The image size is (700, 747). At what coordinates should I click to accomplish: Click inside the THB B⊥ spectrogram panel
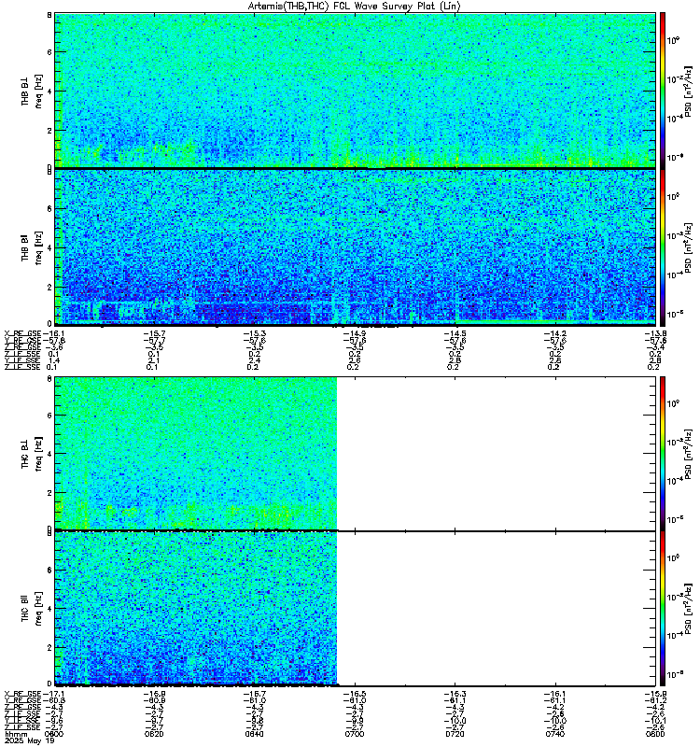tap(355, 90)
